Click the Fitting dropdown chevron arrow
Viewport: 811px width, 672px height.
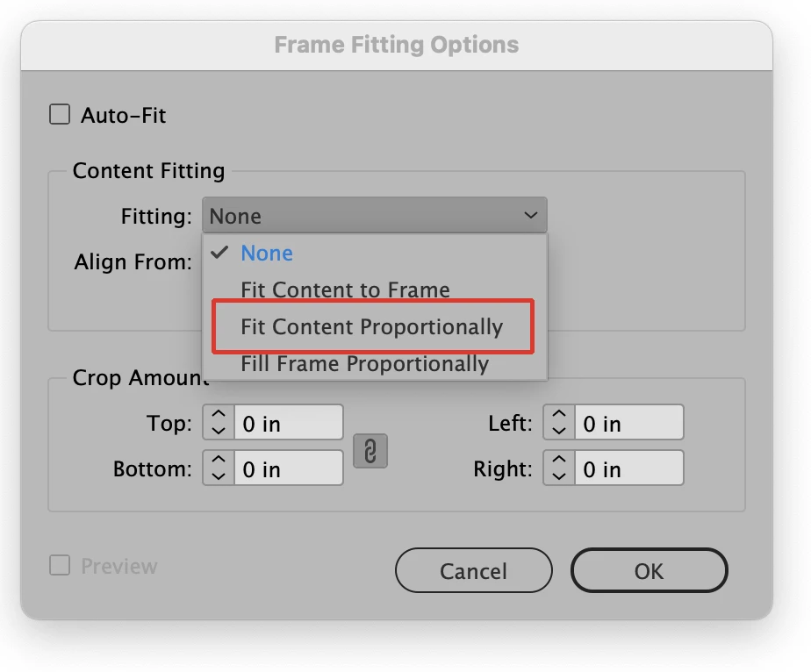[530, 216]
